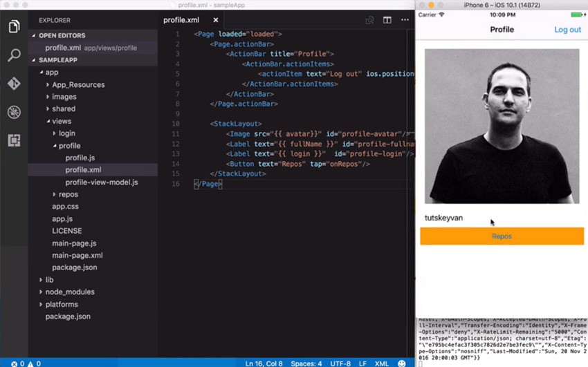Tap the orange Repos button in simulator
The width and height of the screenshot is (588, 367).
502,236
